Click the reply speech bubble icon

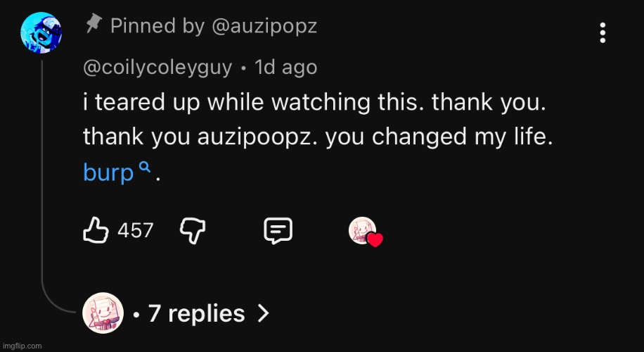point(278,230)
